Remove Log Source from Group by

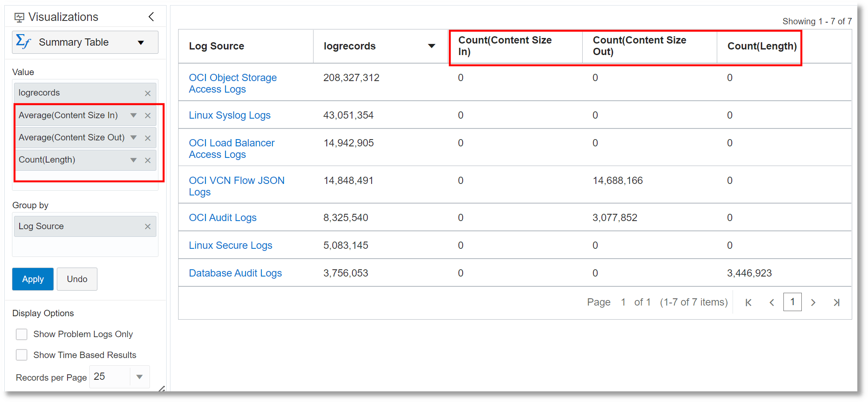pyautogui.click(x=147, y=226)
